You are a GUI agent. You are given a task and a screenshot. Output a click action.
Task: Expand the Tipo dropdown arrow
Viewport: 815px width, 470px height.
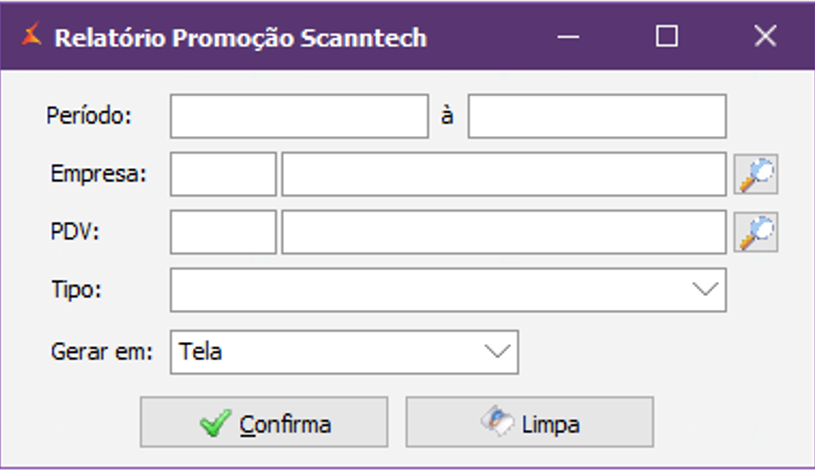[x=705, y=290]
